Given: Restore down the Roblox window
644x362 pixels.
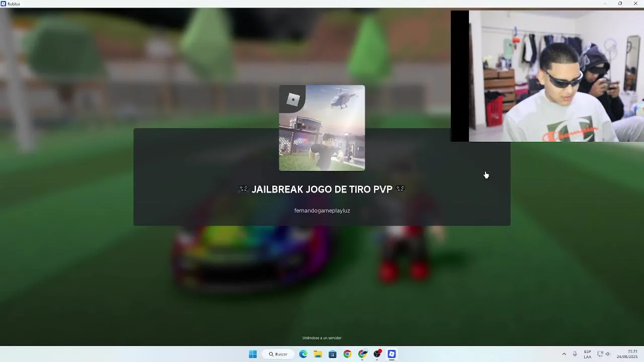Looking at the screenshot, I should pyautogui.click(x=620, y=4).
